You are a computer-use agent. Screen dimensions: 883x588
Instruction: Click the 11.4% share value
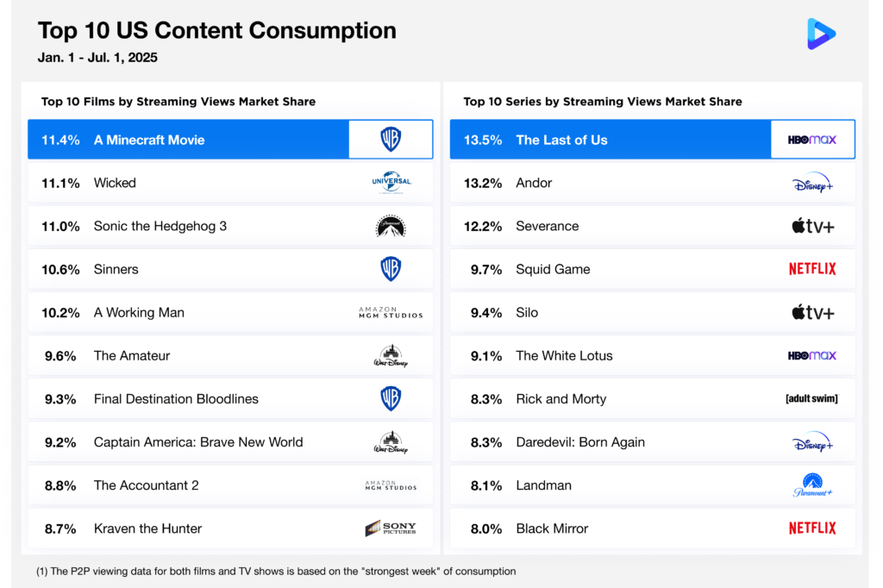[x=61, y=141]
